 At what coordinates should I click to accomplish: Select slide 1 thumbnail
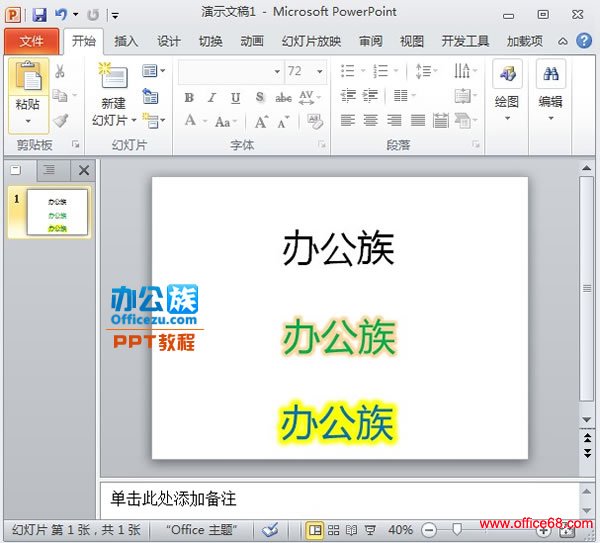(x=57, y=212)
